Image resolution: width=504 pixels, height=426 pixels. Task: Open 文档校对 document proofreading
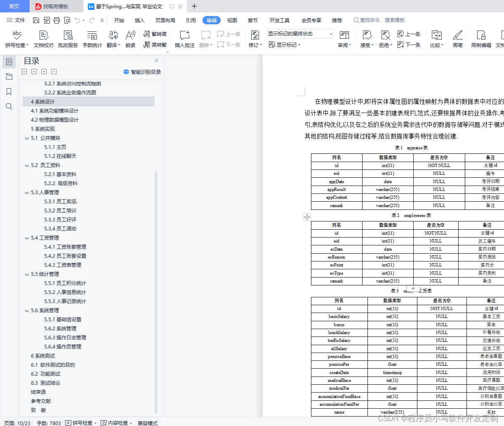(x=44, y=39)
